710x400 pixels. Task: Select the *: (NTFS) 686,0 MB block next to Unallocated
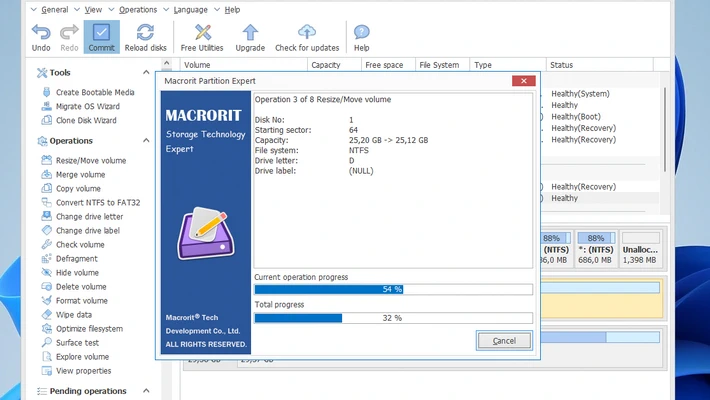point(595,249)
